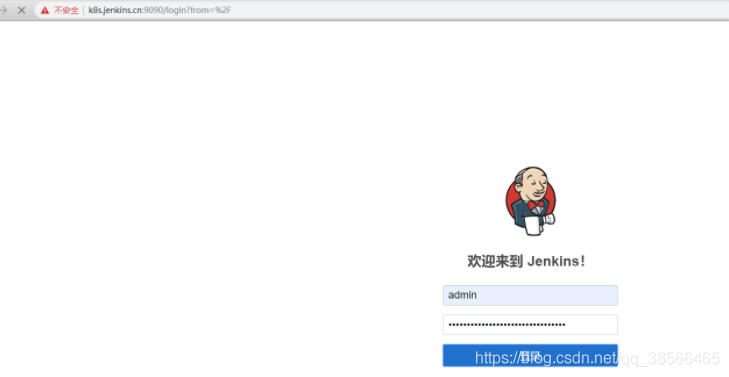Screen dimensions: 729x377
Task: Select the address bar URL k8s.jenkins.cn
Action: click(x=159, y=10)
